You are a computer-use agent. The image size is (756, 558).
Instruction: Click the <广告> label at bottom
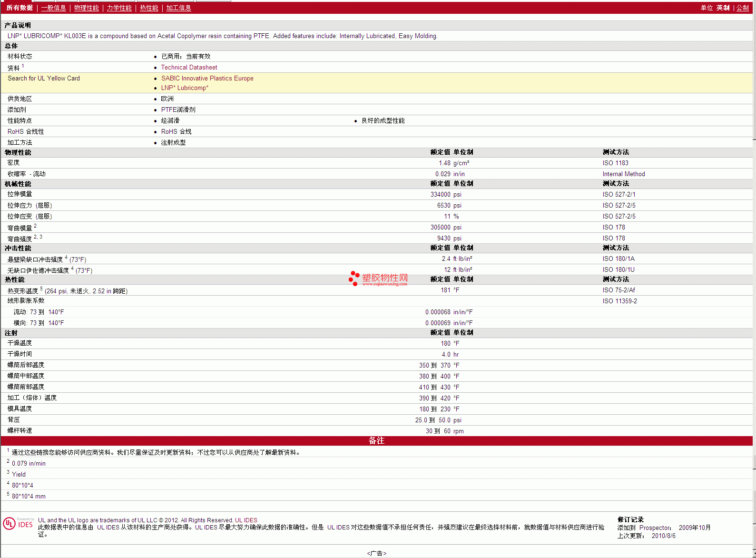pyautogui.click(x=377, y=553)
